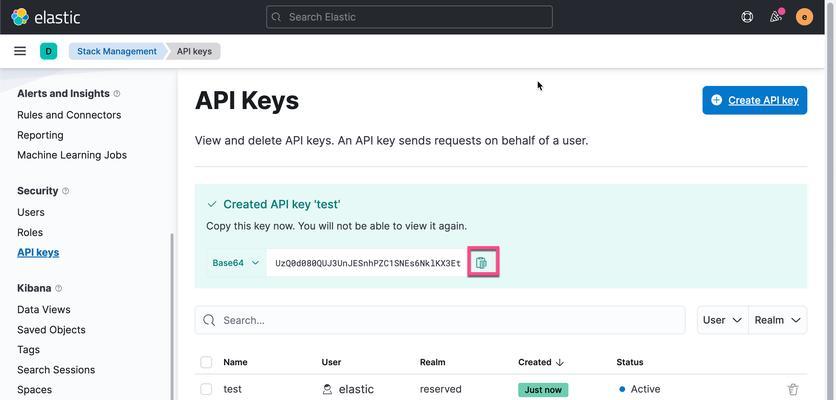Open the green D space selector
The image size is (836, 400).
coord(49,51)
